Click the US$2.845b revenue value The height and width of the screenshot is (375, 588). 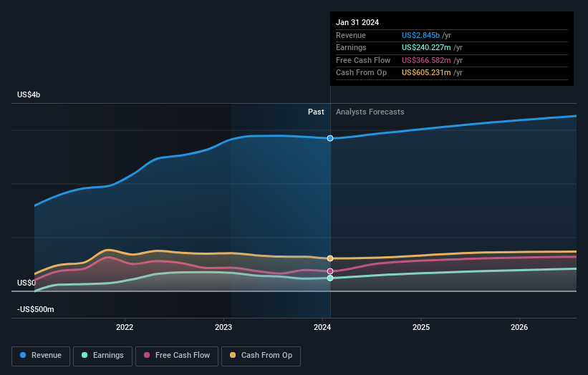(x=420, y=35)
